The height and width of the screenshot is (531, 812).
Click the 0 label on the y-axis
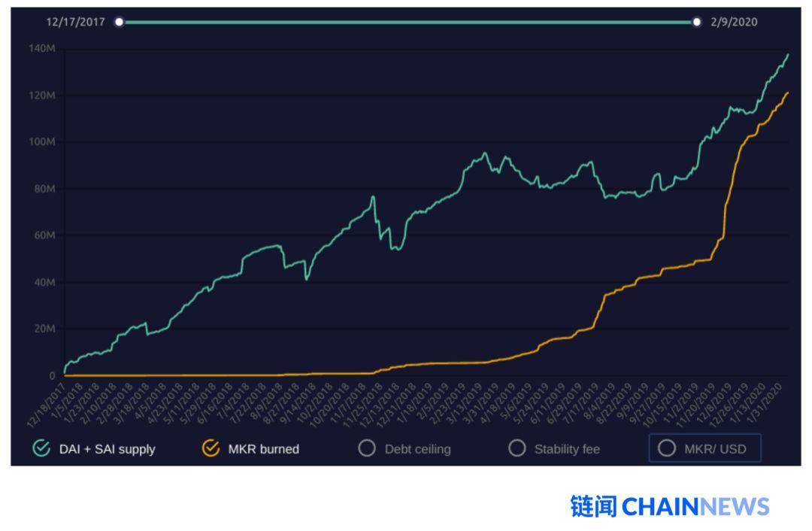tap(53, 375)
